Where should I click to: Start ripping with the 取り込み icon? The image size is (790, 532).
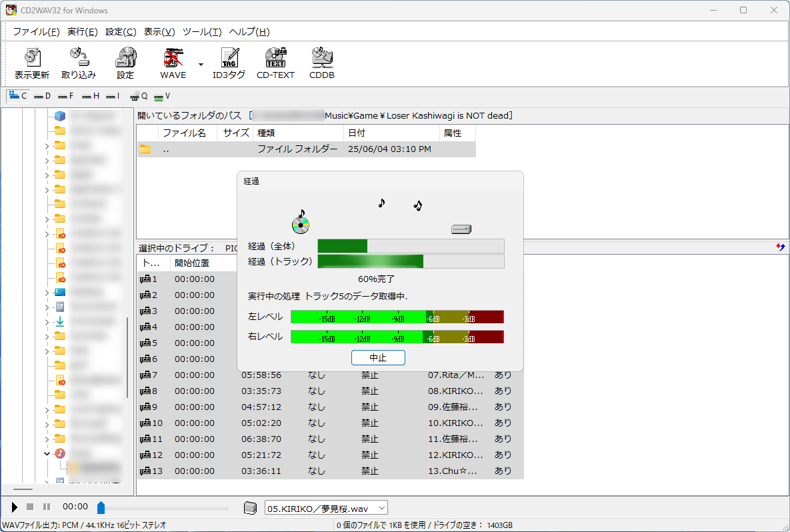coord(79,63)
